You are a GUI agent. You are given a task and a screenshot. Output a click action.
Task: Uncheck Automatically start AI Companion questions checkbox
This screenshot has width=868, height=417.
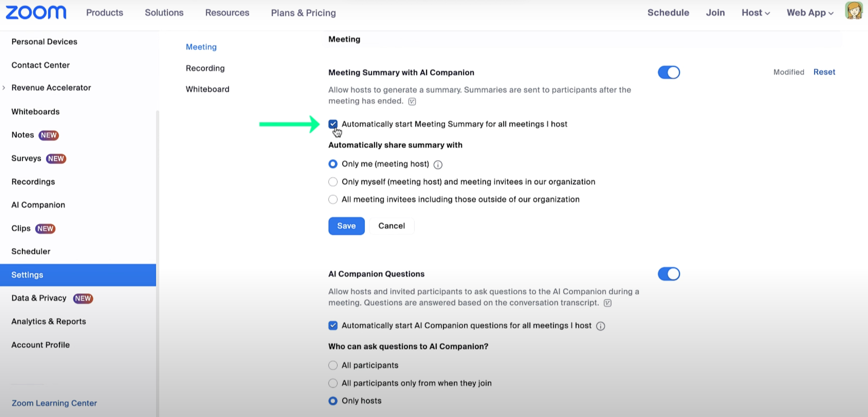[333, 325]
